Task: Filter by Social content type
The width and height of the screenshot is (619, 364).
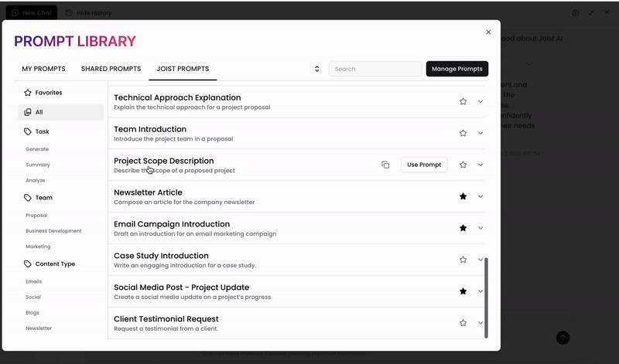Action: tap(33, 297)
